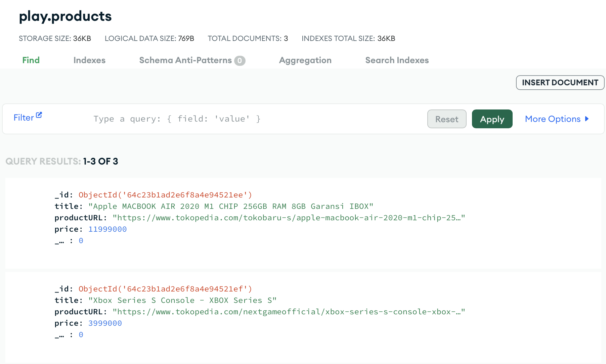606x364 pixels.
Task: Expand hidden fields on the Xbox document
Action: coord(60,334)
